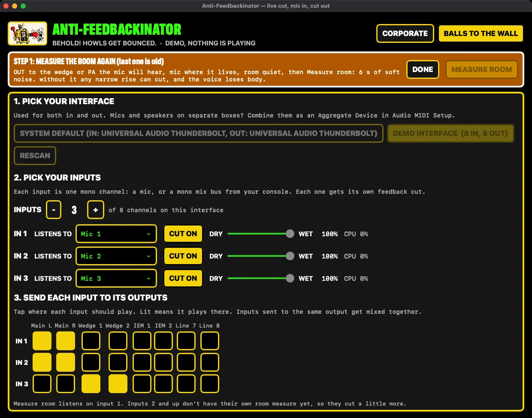The image size is (532, 418).
Task: Click the yellow macOS minimize window button
Action: tap(15, 6)
